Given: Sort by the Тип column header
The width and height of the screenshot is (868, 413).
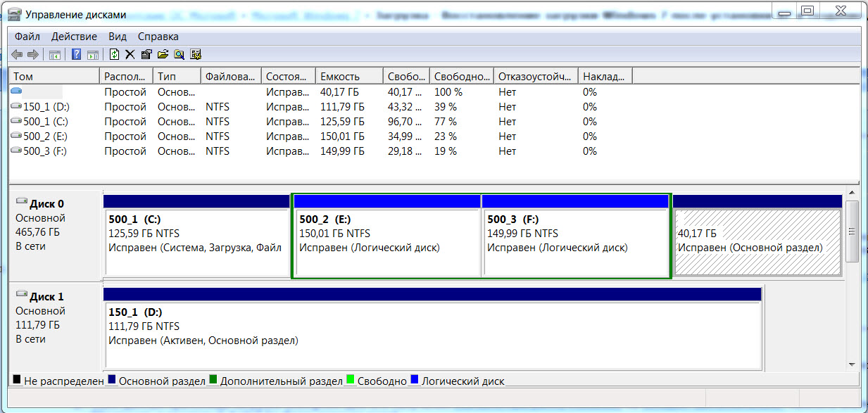Looking at the screenshot, I should point(177,76).
